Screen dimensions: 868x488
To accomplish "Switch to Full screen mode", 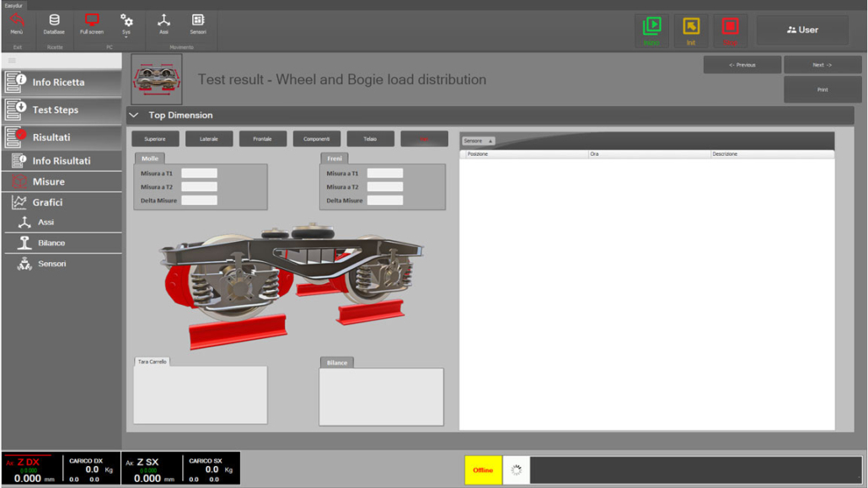I will click(92, 21).
